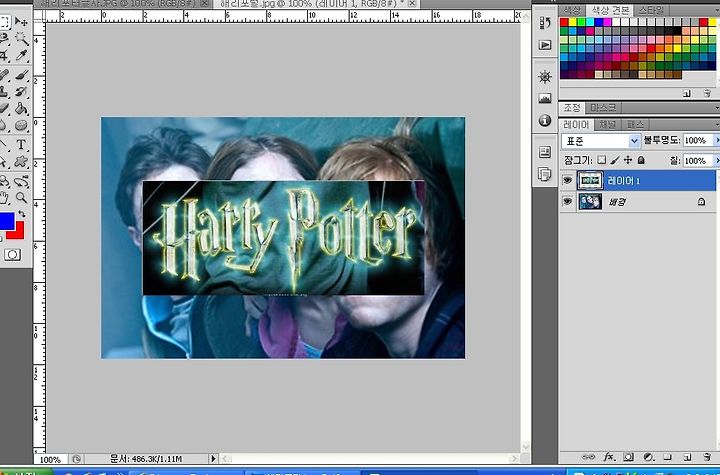
Task: Click the new adjustment layer button
Action: (x=648, y=457)
